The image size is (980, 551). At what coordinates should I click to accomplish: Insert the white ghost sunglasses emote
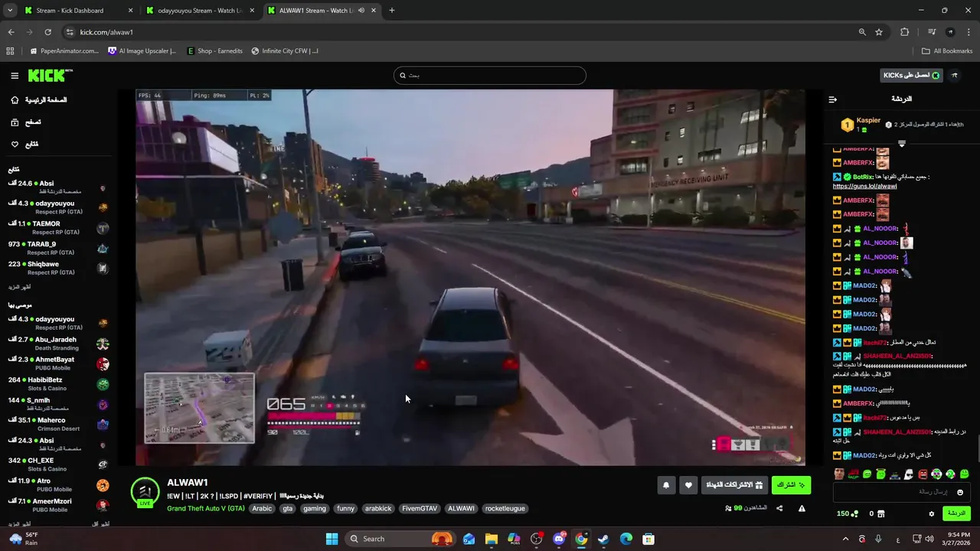tap(909, 474)
